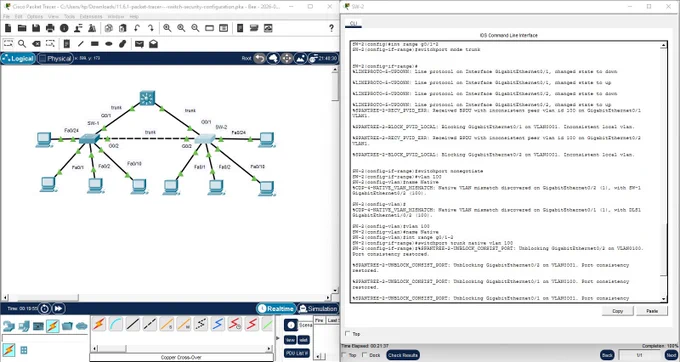Toggle the Top checkbox in the SW-2 window
Image resolution: width=680 pixels, height=362 pixels.
pyautogui.click(x=347, y=334)
